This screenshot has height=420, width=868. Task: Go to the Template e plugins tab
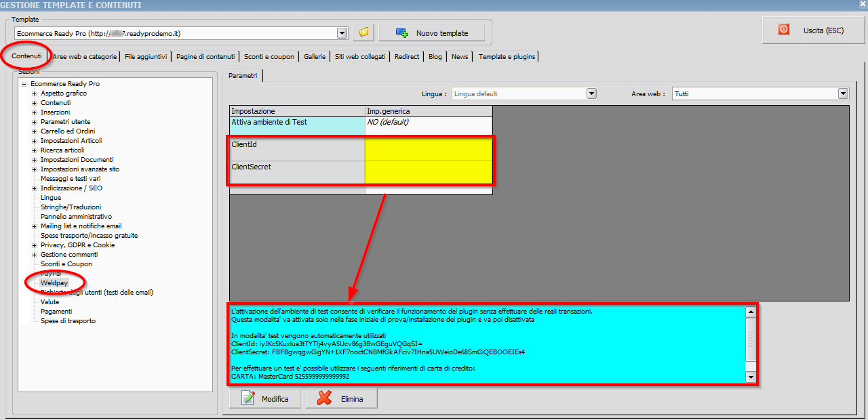click(x=507, y=57)
